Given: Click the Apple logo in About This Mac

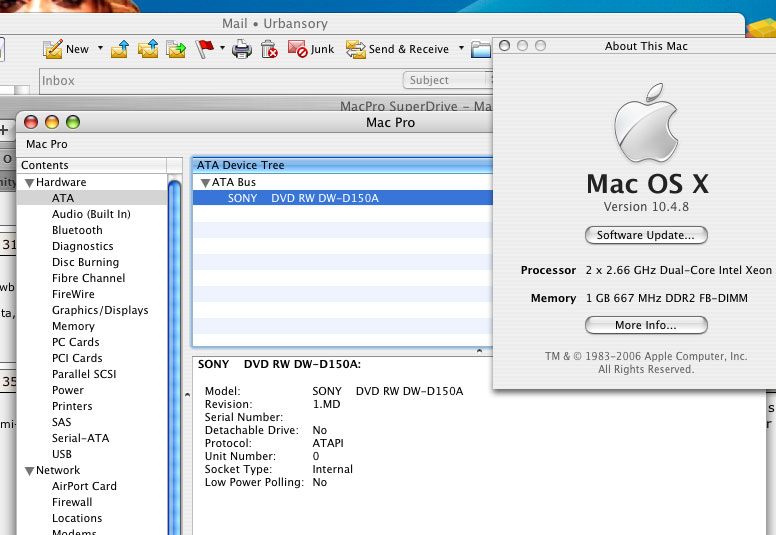Looking at the screenshot, I should 646,123.
